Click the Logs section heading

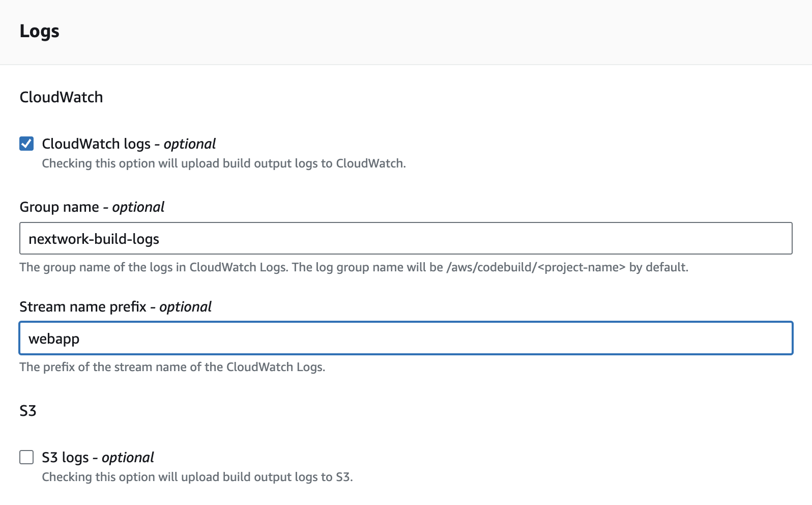(x=40, y=31)
